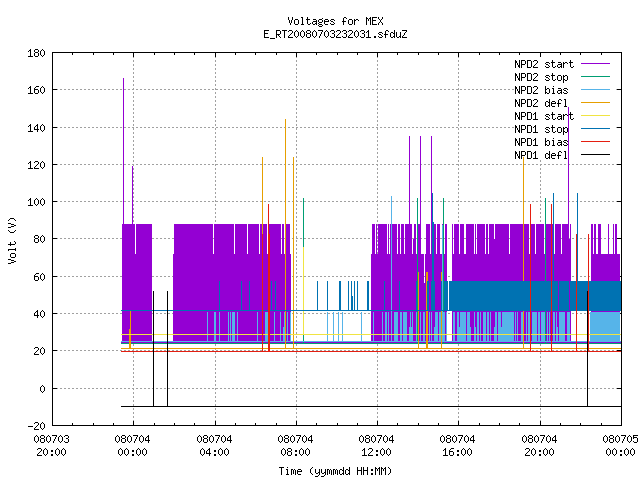
Task: Click the x-axis label 080704 04:00
Action: [x=214, y=446]
